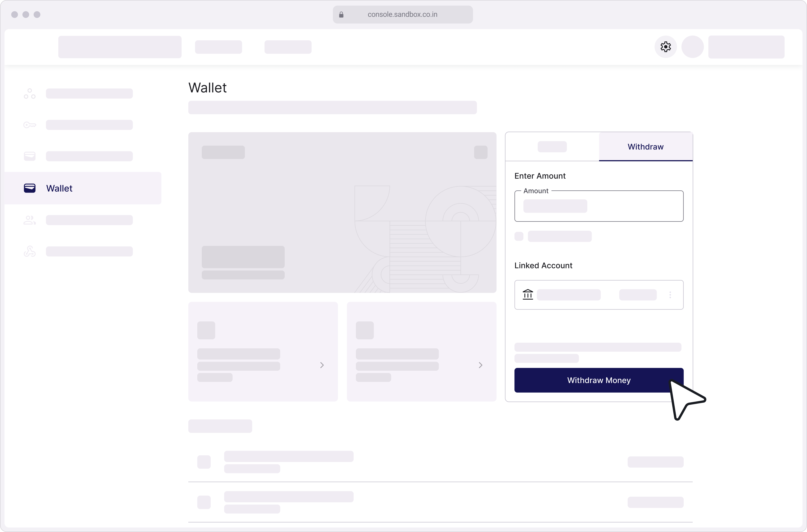Select the card sidebar icon above Wallet

point(30,156)
